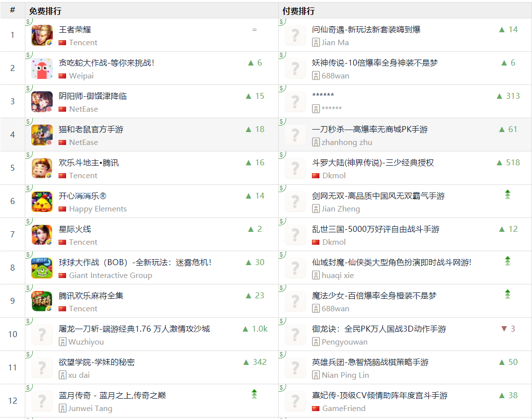Click the 星际火线 game icon

coord(42,235)
